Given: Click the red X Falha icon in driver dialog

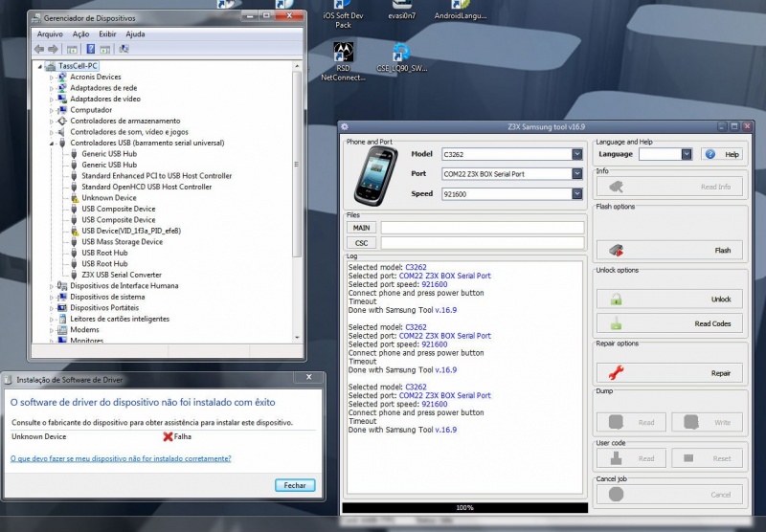Looking at the screenshot, I should 168,436.
